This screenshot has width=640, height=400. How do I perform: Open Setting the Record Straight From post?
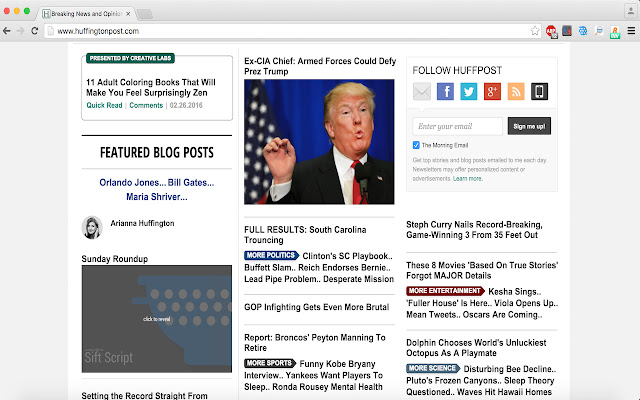pos(144,396)
